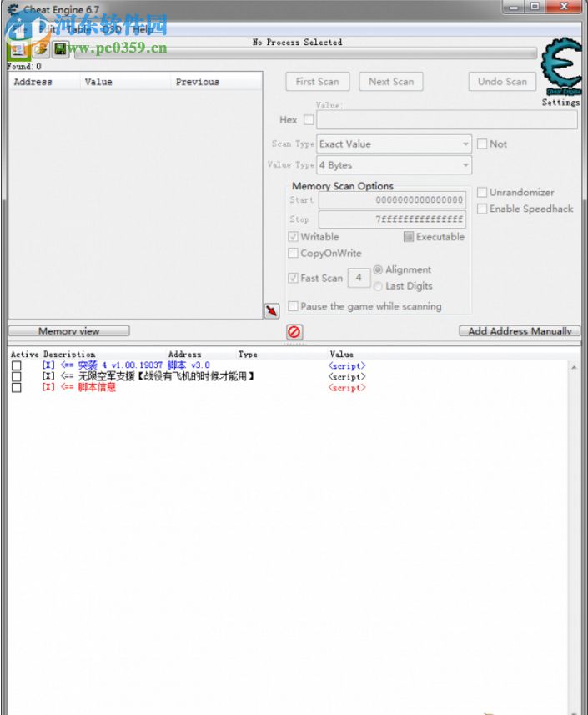This screenshot has height=715, width=588.
Task: Select Last Digits radio button
Action: [378, 286]
